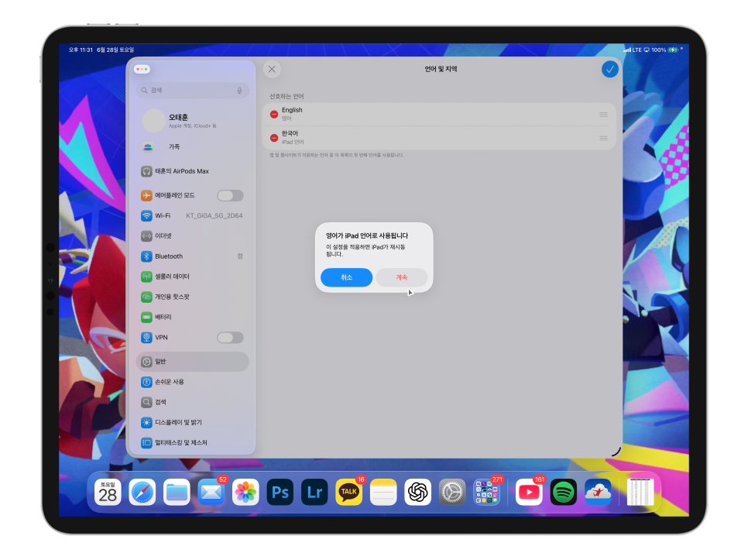Grab the reorder handle on 한국어 row
Viewport: 748px width, 560px height.
(x=603, y=138)
